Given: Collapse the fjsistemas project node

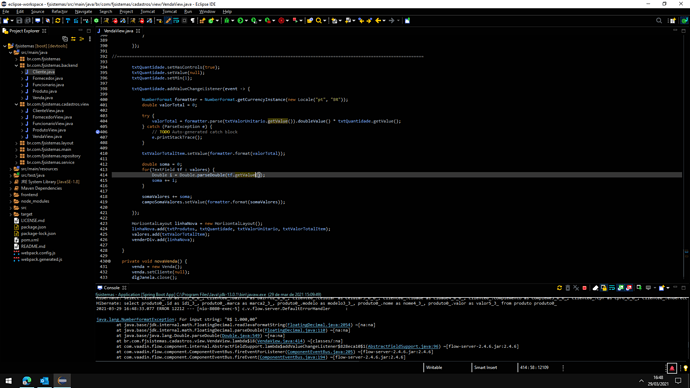Looking at the screenshot, I should point(5,46).
